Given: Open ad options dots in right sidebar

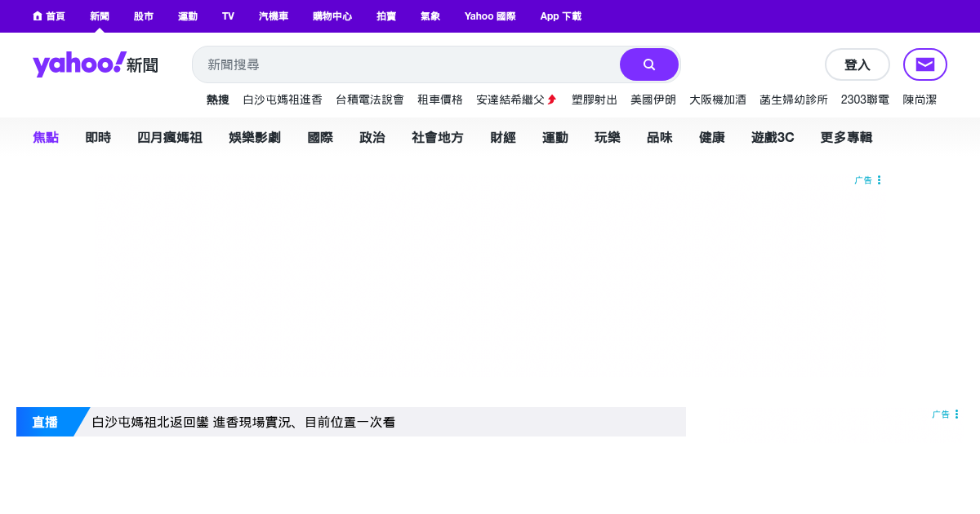Looking at the screenshot, I should pos(956,414).
